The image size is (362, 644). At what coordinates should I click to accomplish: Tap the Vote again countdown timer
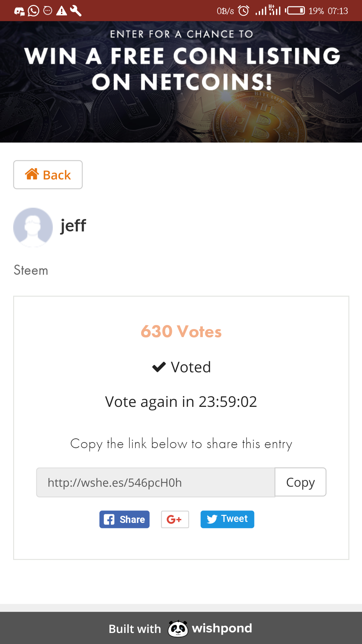[181, 401]
